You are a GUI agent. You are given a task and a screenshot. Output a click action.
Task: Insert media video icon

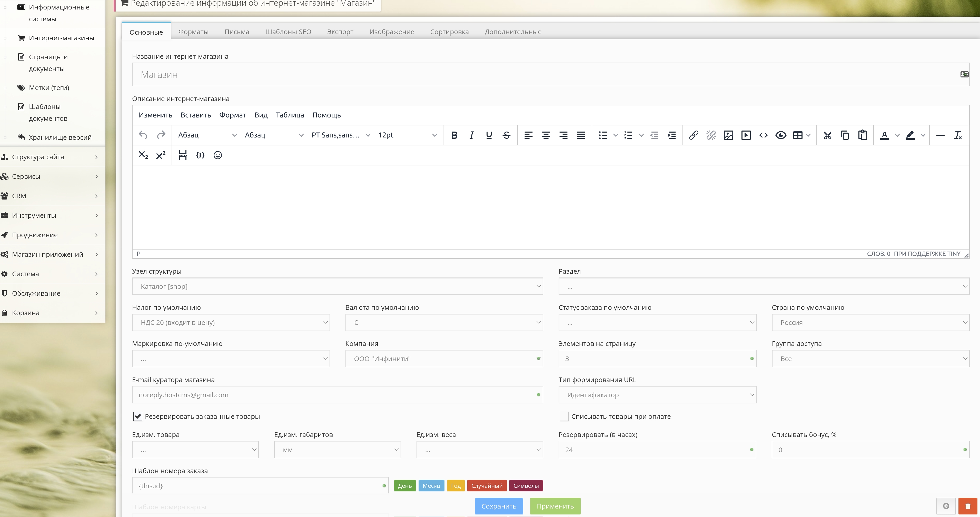746,135
